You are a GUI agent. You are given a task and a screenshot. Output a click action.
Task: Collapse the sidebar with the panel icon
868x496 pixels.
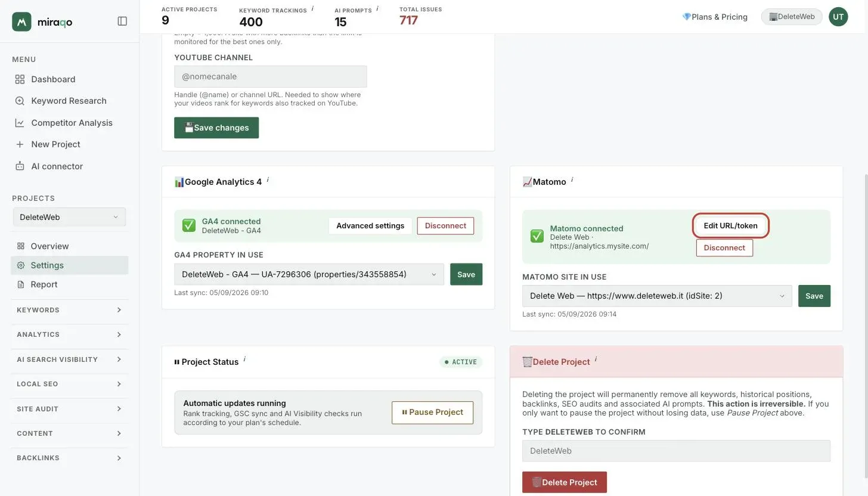click(122, 21)
